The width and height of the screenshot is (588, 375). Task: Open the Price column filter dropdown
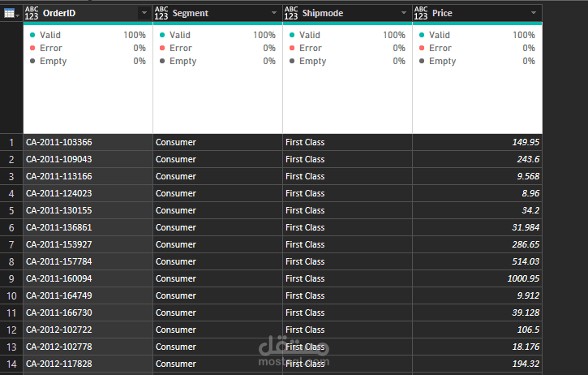[x=533, y=13]
